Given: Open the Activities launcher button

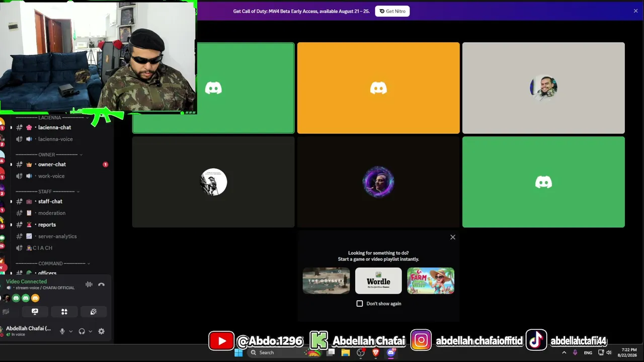Looking at the screenshot, I should [64, 312].
